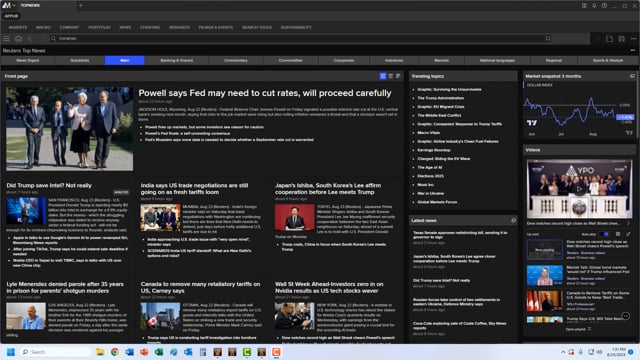Click the search magnifier icon
This screenshot has width=640, height=360.
pos(53,38)
